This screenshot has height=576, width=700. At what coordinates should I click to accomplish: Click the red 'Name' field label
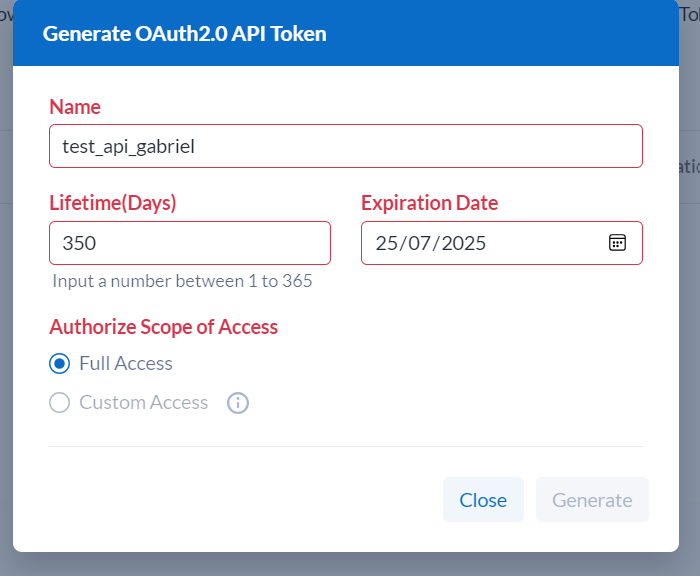75,107
